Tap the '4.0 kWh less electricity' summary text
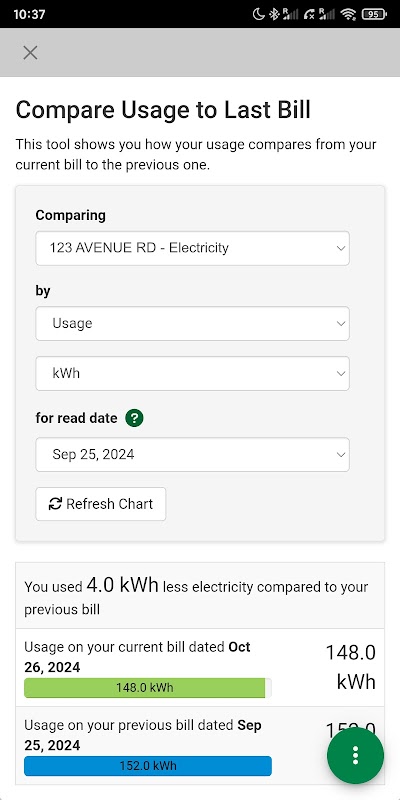Viewport: 400px width, 800px height. (196, 594)
